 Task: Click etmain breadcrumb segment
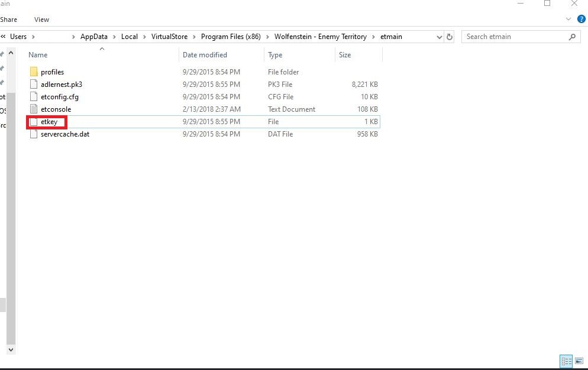pos(391,37)
